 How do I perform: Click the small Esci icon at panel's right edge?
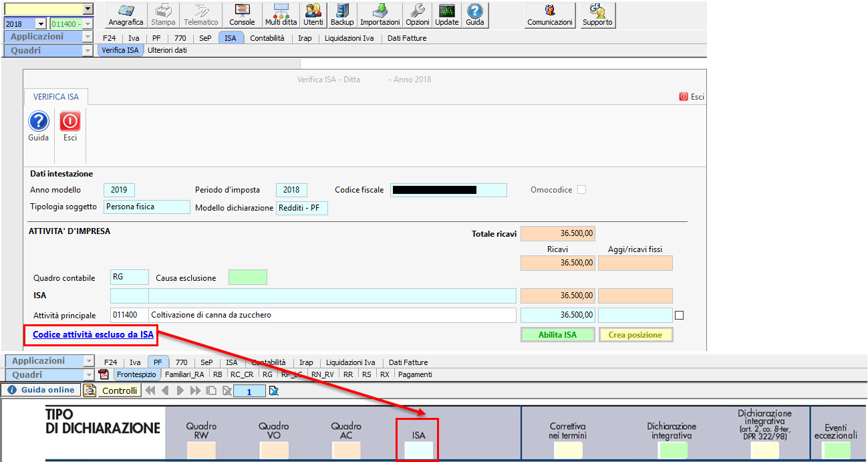(692, 96)
